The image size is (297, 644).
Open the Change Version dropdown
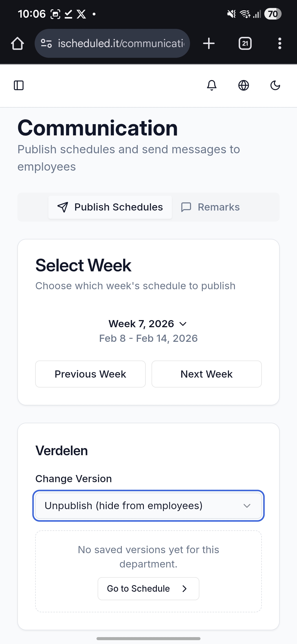tap(148, 506)
